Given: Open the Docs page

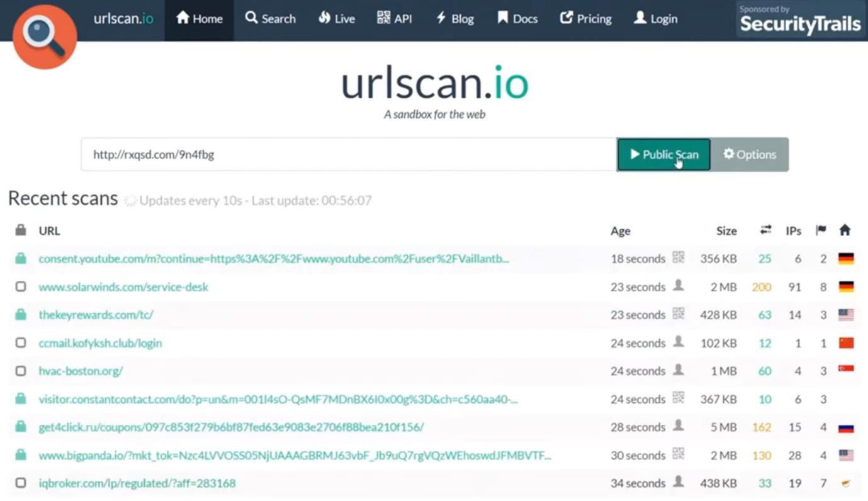Looking at the screenshot, I should 517,18.
